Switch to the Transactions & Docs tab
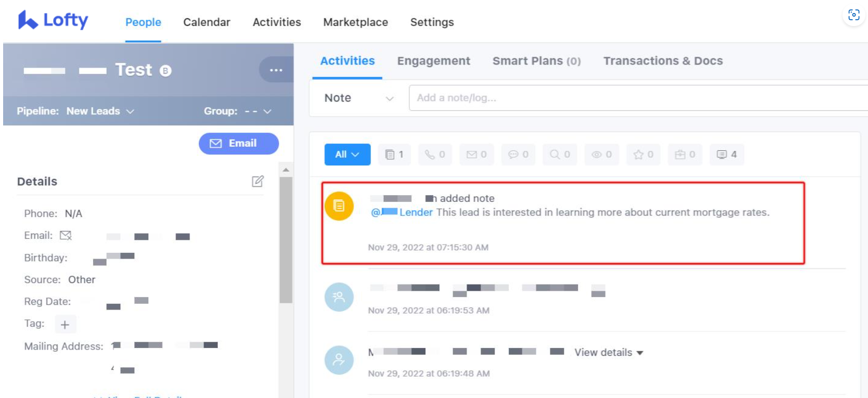The width and height of the screenshot is (868, 398). [x=663, y=61]
